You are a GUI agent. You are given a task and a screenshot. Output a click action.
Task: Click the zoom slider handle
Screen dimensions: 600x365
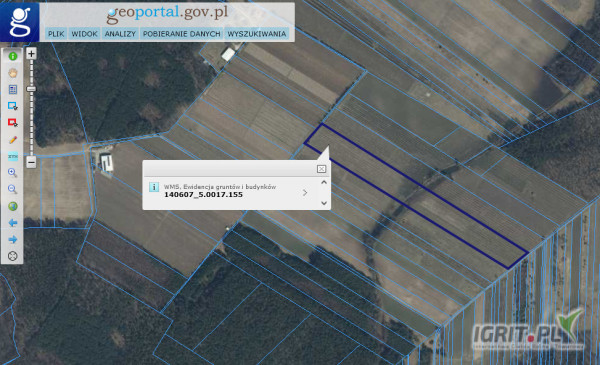pyautogui.click(x=31, y=89)
